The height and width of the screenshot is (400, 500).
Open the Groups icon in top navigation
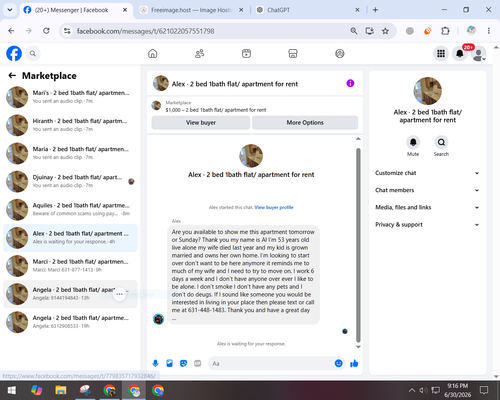(340, 53)
